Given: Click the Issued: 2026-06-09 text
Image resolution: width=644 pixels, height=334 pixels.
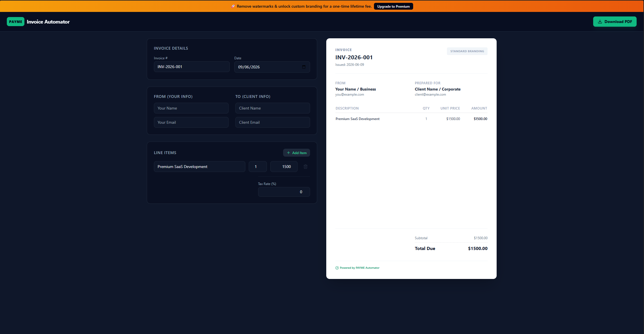Looking at the screenshot, I should (350, 65).
